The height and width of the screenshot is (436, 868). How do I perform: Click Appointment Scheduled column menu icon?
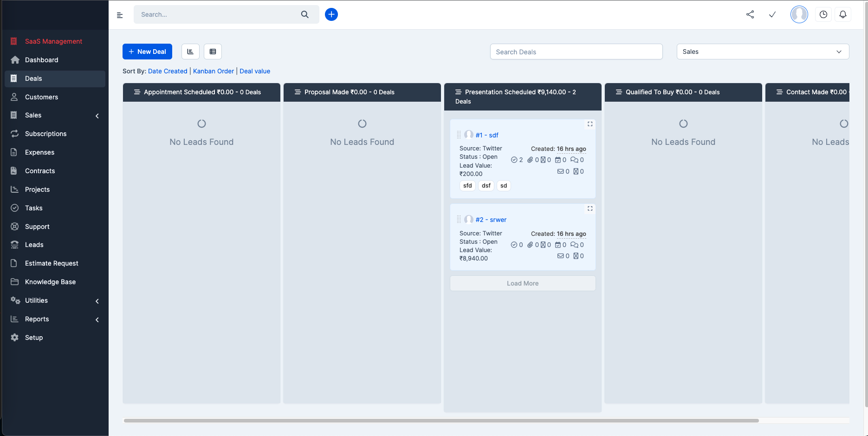click(x=137, y=92)
